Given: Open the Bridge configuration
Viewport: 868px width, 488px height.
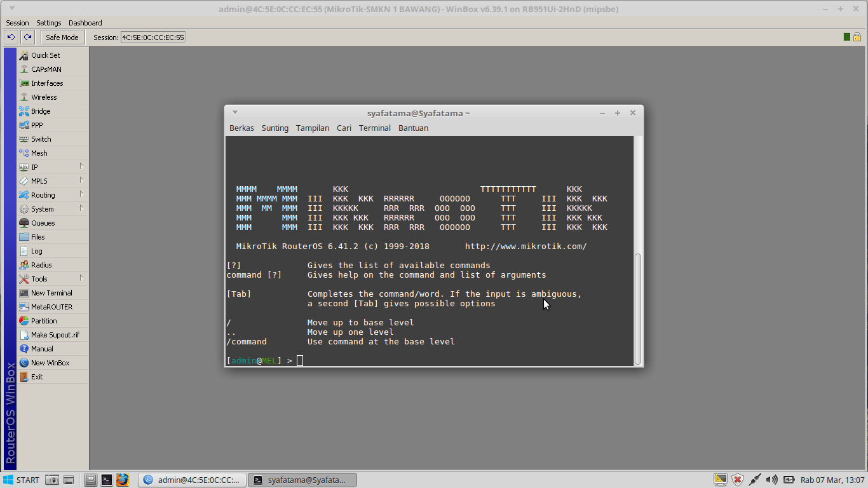Looking at the screenshot, I should [53, 111].
